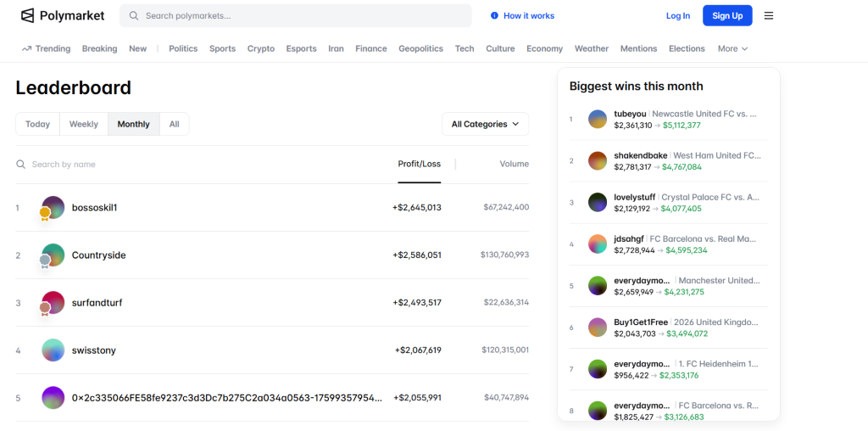Click the Polymarket logo

pyautogui.click(x=63, y=15)
